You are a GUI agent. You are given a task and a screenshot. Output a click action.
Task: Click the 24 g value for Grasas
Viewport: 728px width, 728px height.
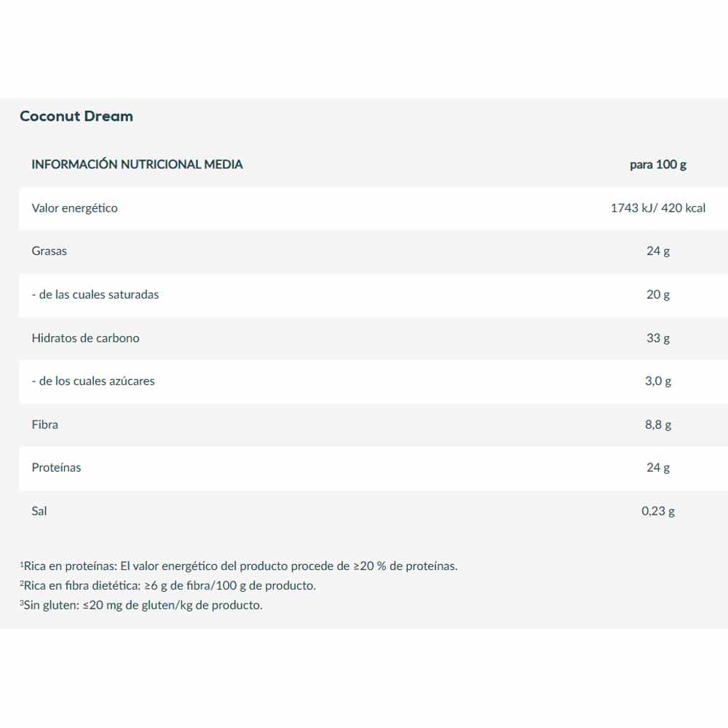(657, 251)
